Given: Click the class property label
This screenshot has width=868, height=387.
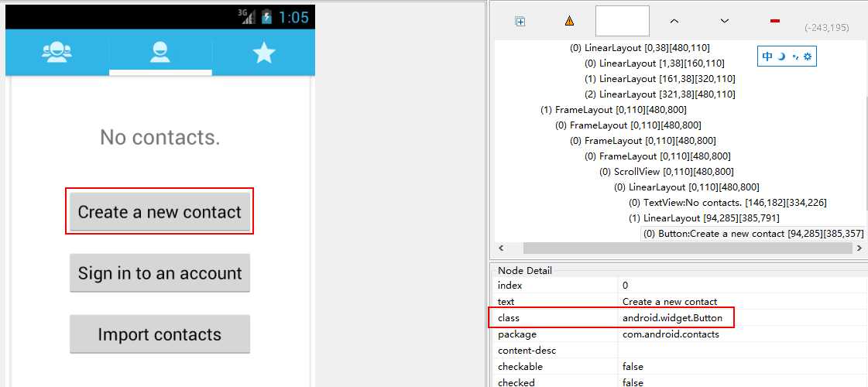Looking at the screenshot, I should pos(509,318).
